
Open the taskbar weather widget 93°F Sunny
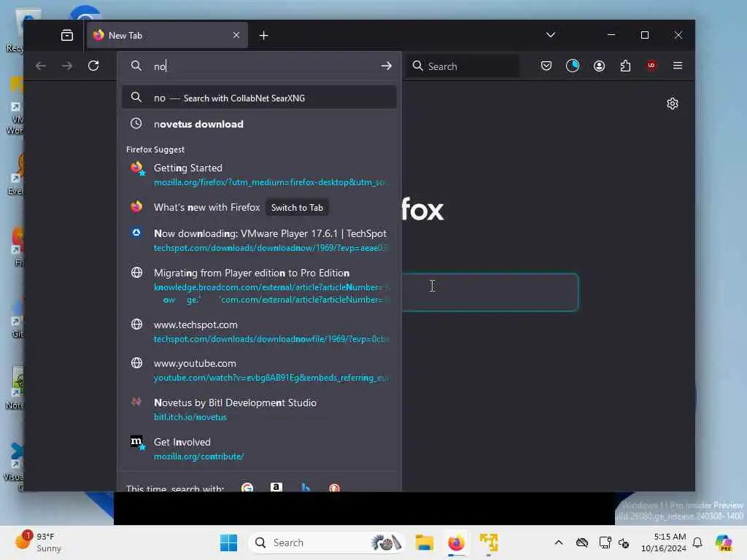pos(39,542)
